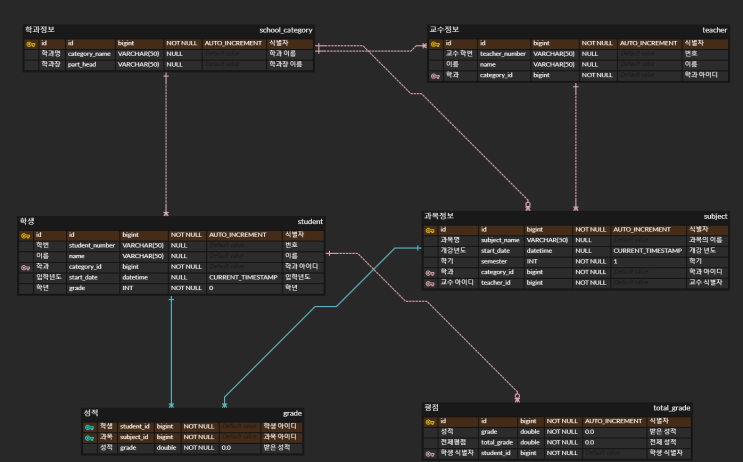Select the teacher_number column cell
This screenshot has width=743, height=462.
coord(503,54)
